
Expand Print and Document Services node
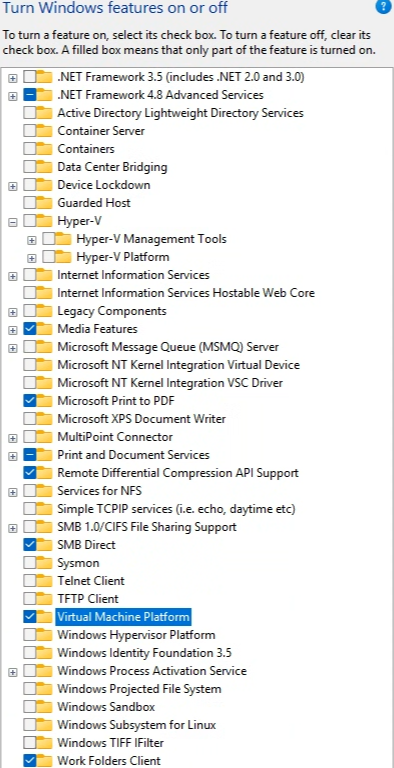tap(13, 456)
